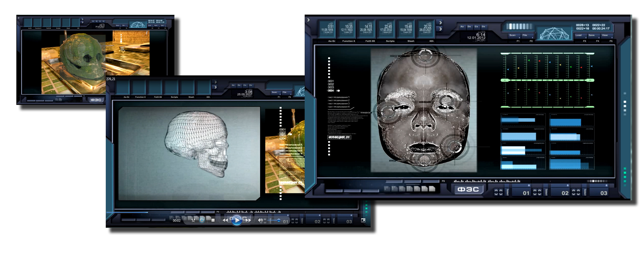Select the 14:15 20.08.1925 thumbnail
The height and width of the screenshot is (254, 644).
(x=367, y=29)
